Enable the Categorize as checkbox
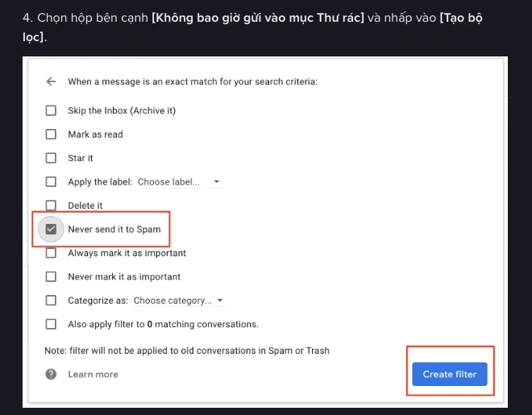Viewport: 532px width, 415px height. [x=51, y=301]
